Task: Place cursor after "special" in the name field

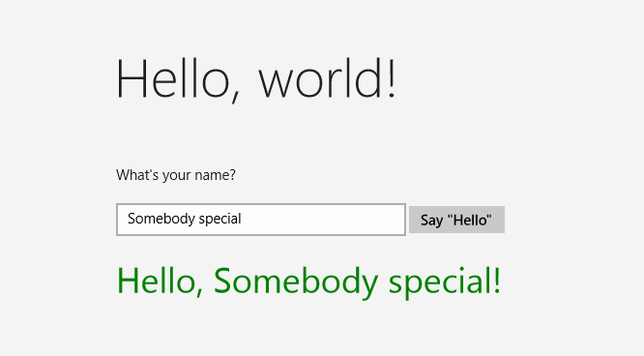Action: [242, 219]
